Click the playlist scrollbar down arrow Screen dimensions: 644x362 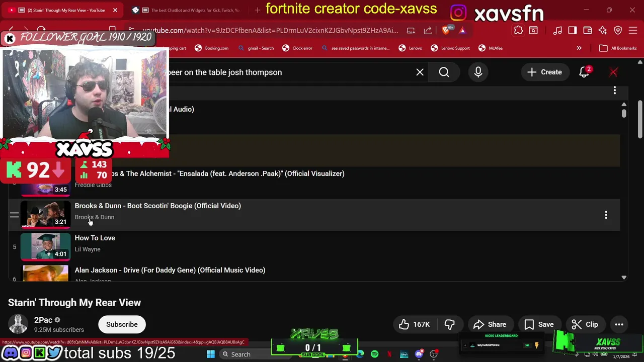[624, 277]
